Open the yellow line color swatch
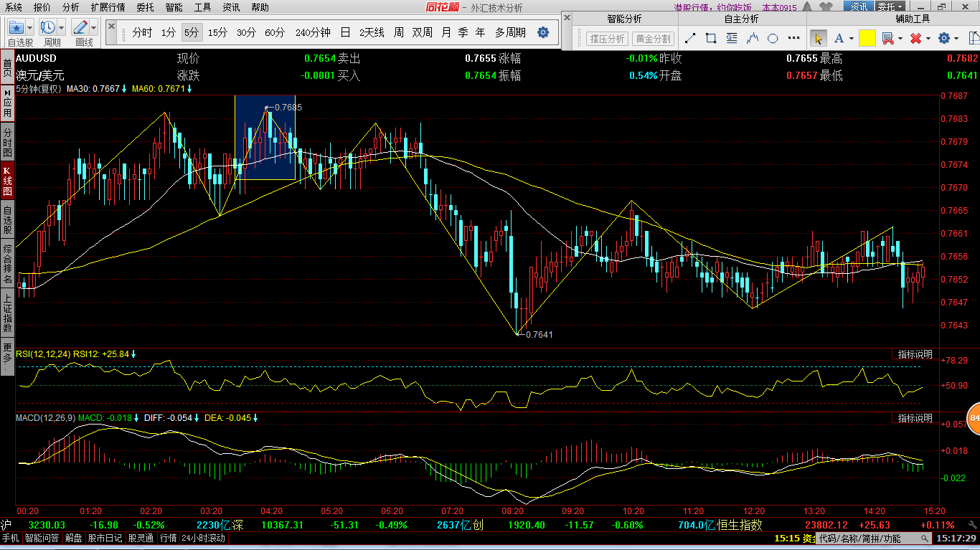Image resolution: width=980 pixels, height=550 pixels. (x=867, y=39)
